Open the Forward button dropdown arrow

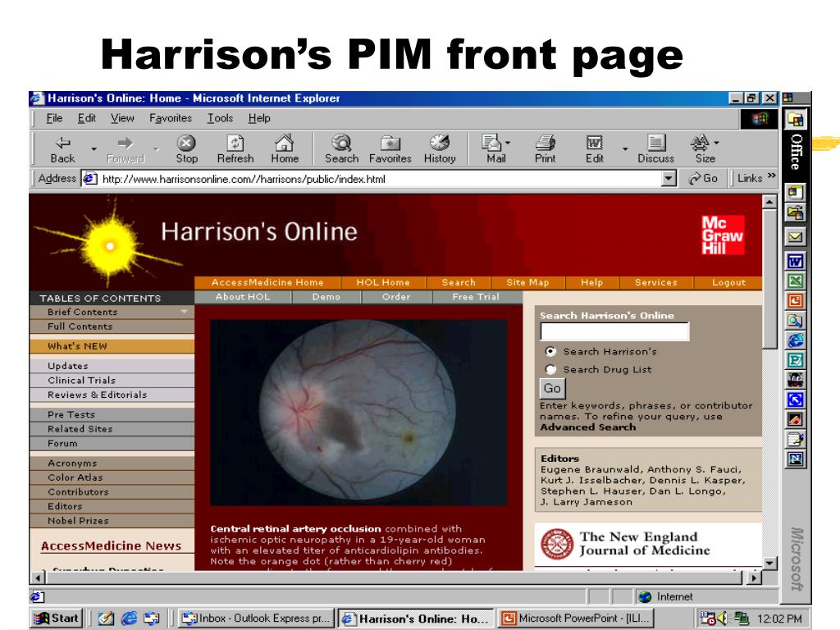[156, 149]
